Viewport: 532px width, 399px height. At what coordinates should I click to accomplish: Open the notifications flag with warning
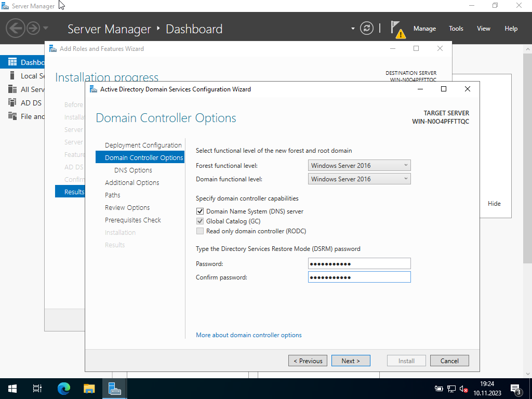(397, 29)
